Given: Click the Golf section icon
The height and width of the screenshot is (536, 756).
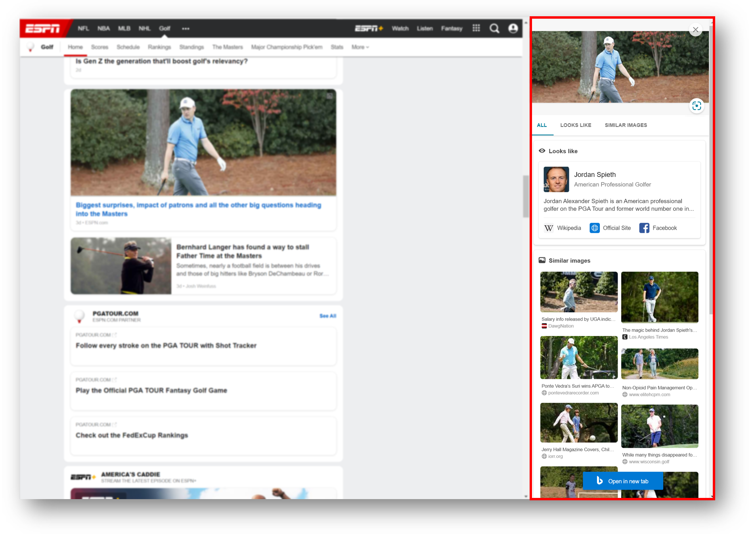Looking at the screenshot, I should point(30,48).
